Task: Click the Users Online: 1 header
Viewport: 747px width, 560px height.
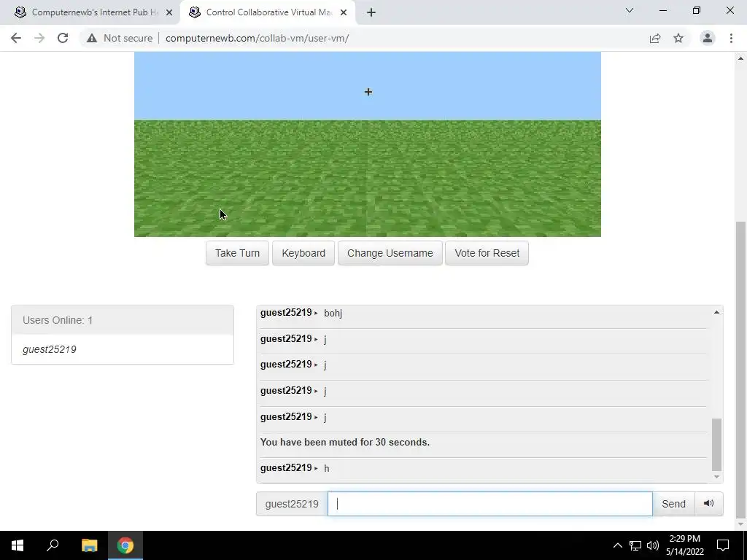Action: coord(123,320)
